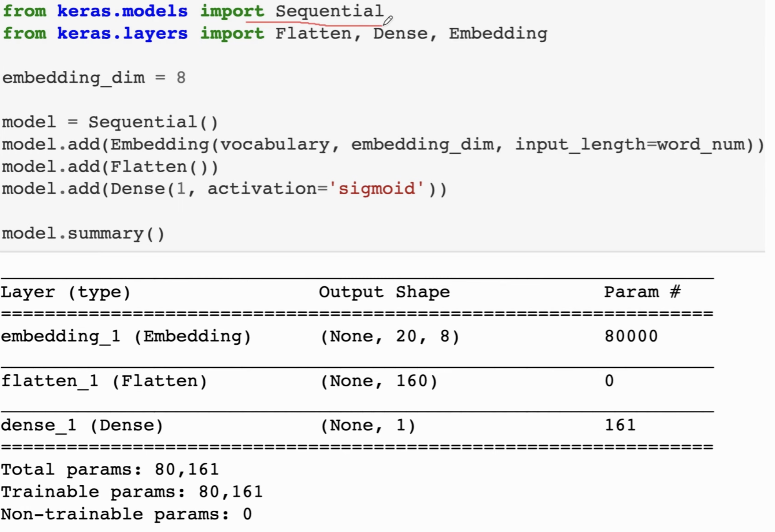Viewport: 775px width, 532px height.
Task: Click the model = Sequential() line
Action: [110, 122]
